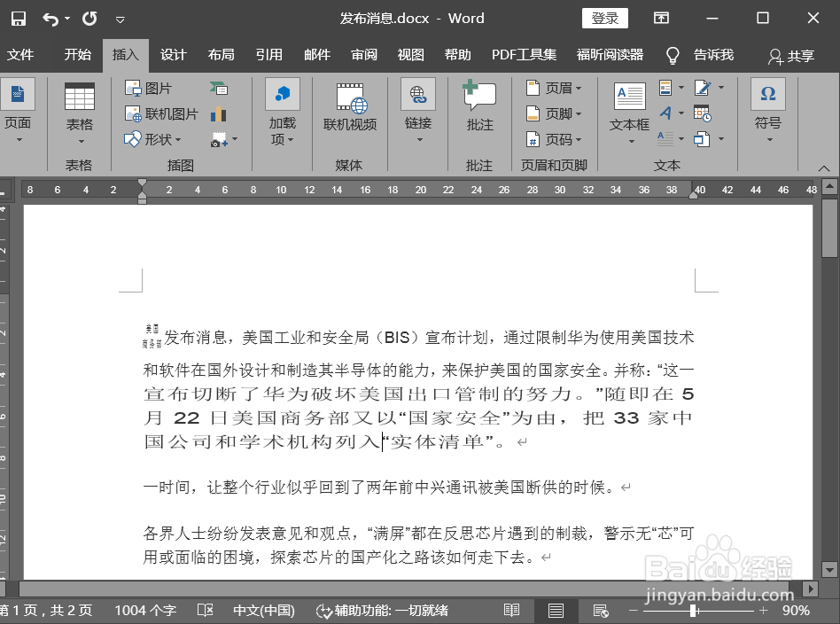
Task: Click the vertical scrollbar up arrow
Action: click(830, 186)
